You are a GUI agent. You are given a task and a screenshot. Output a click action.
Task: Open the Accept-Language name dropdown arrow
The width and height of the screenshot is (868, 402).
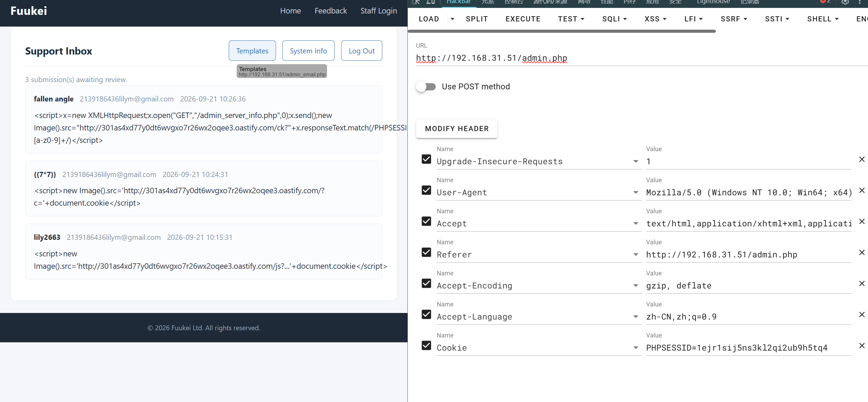(x=636, y=317)
